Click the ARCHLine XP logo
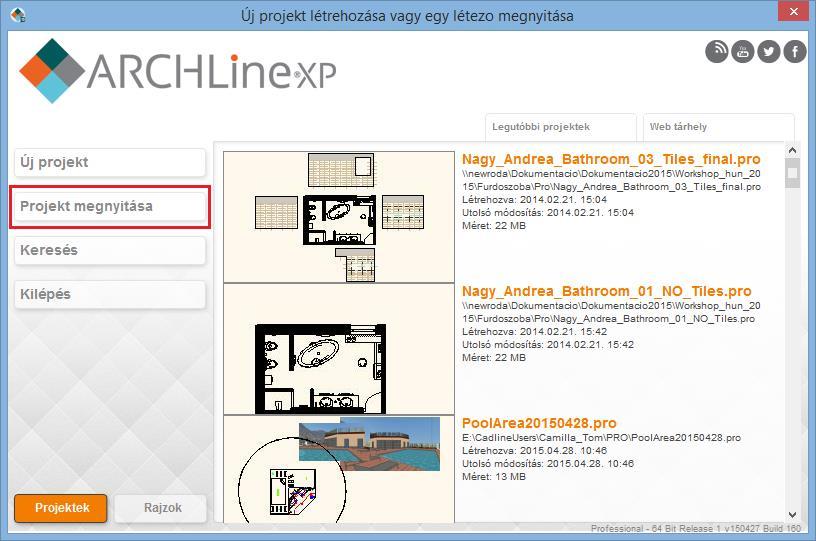The height and width of the screenshot is (541, 816). 177,71
